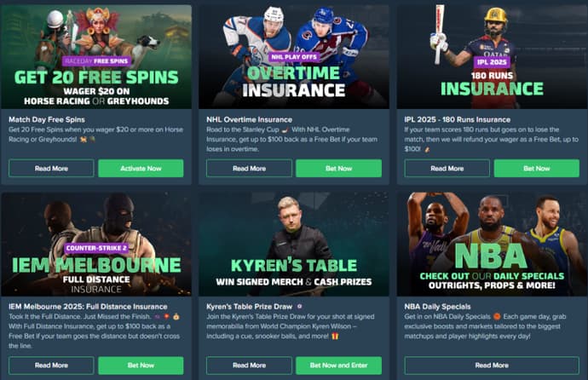Open the NHL Overtime Insurance banner image
Image resolution: width=588 pixels, height=380 pixels.
pos(294,56)
